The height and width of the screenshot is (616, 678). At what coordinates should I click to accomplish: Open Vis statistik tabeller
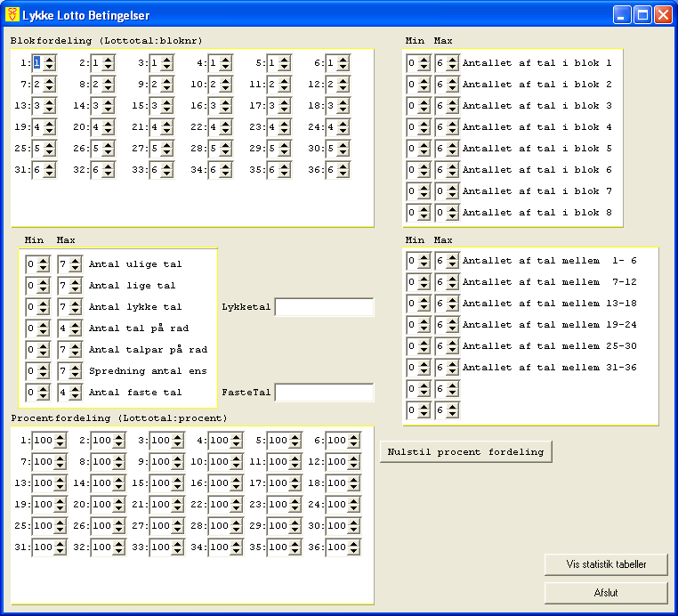605,564
